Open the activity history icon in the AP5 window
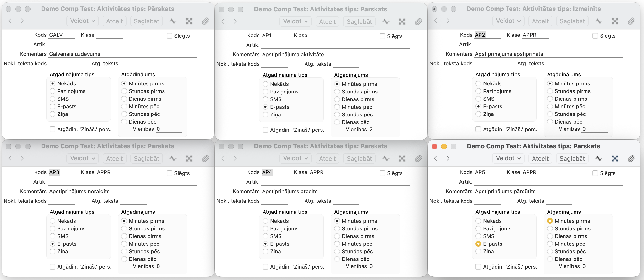 598,158
